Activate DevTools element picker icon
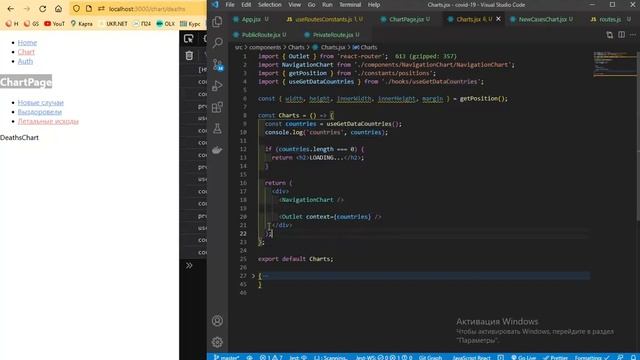The image size is (640, 360). [x=189, y=39]
